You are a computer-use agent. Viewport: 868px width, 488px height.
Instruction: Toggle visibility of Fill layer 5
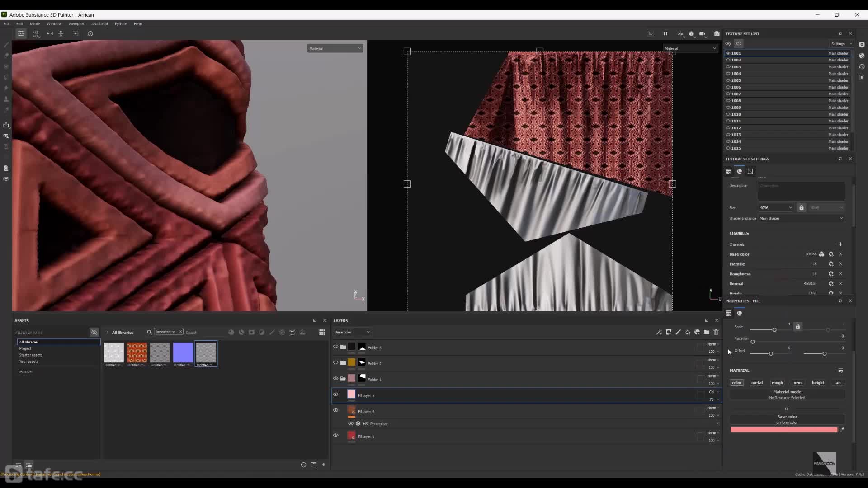click(x=335, y=394)
